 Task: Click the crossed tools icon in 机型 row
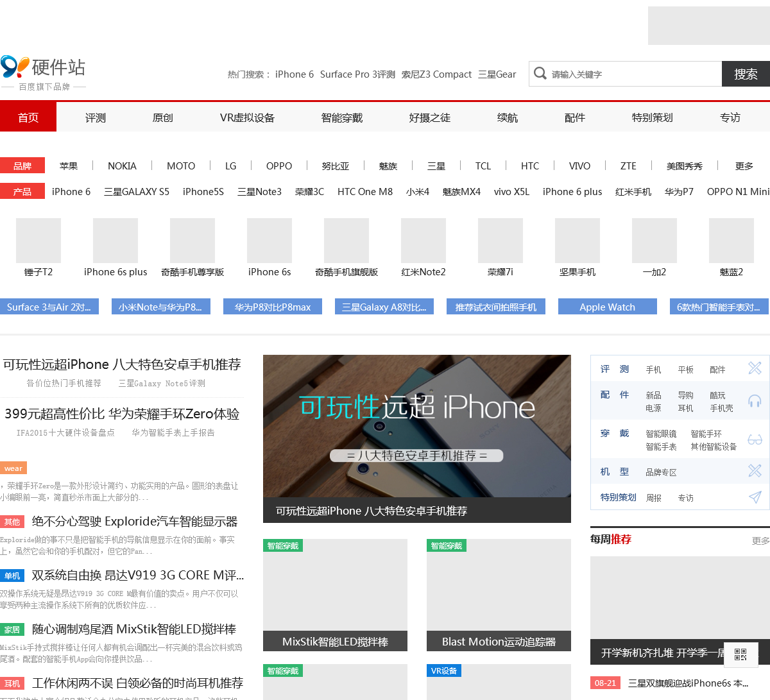point(755,470)
